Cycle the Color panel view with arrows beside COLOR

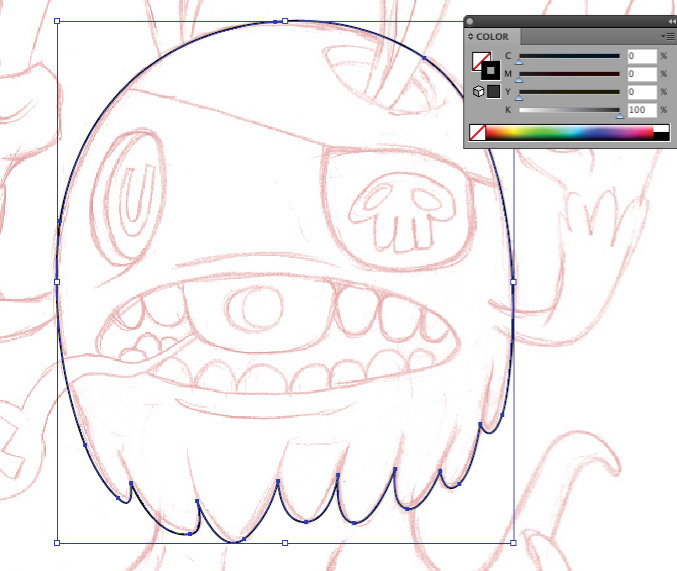(471, 37)
